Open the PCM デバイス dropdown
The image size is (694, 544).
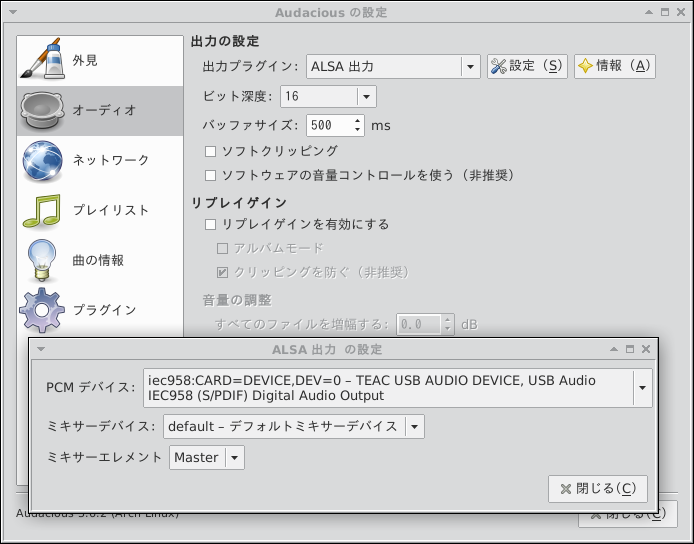pyautogui.click(x=397, y=388)
